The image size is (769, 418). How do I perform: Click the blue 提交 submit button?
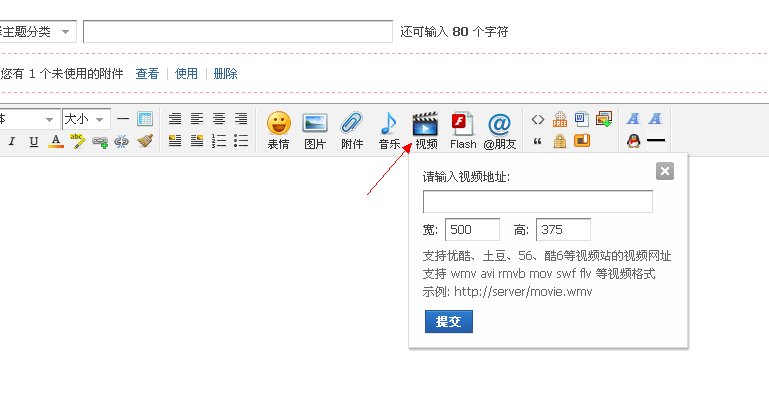click(449, 321)
